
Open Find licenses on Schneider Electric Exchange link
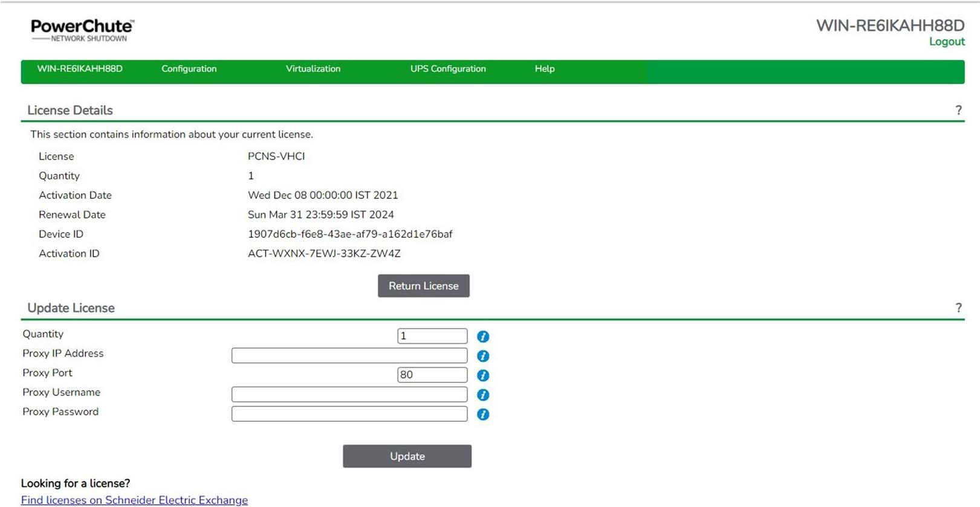click(x=134, y=500)
